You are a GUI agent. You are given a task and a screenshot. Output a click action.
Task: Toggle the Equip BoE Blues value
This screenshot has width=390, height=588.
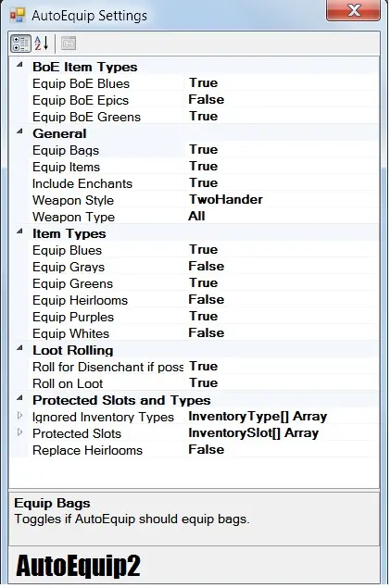coord(203,82)
